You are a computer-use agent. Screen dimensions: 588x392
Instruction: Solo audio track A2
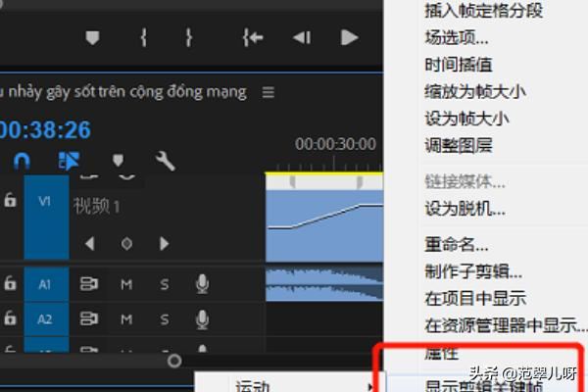[x=164, y=318]
